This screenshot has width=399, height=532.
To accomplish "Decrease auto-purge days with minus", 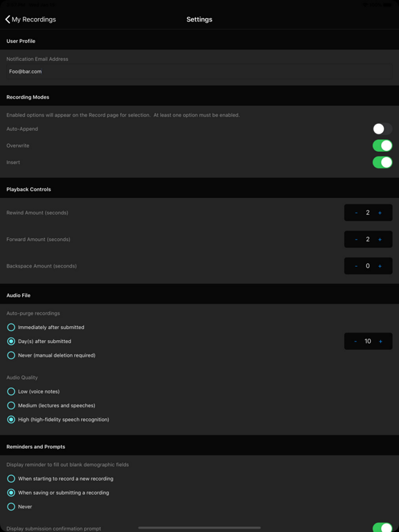I will (355, 342).
